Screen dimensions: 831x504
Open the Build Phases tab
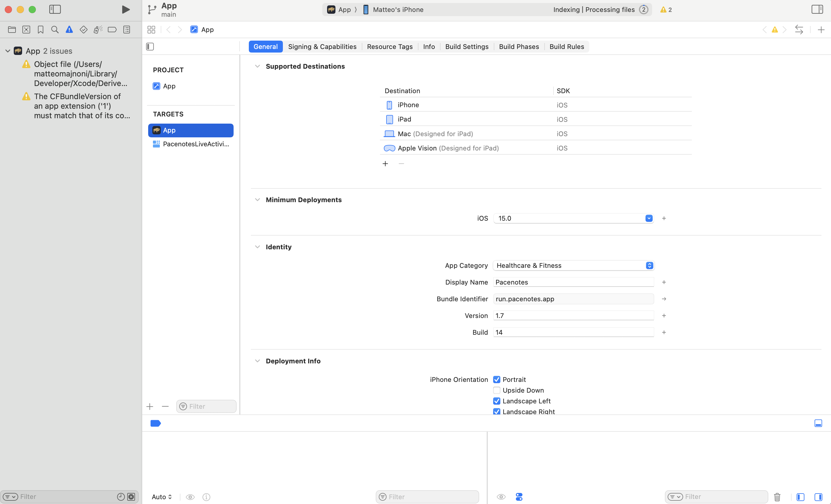519,47
